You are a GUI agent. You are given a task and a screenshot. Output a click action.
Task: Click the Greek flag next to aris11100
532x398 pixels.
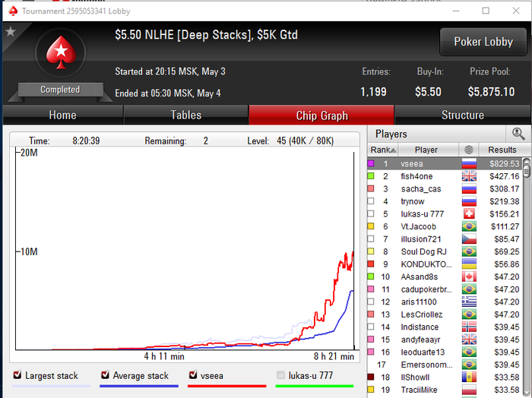(x=469, y=302)
